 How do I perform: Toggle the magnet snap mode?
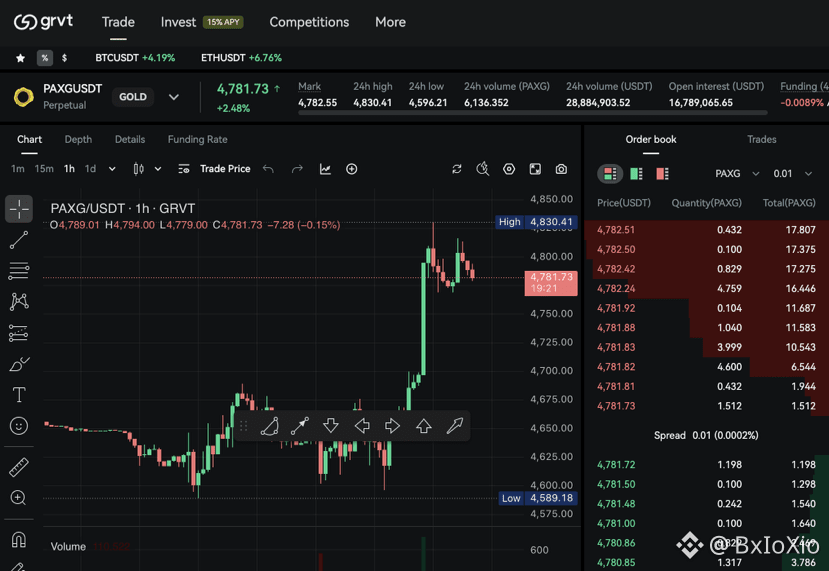click(x=19, y=540)
